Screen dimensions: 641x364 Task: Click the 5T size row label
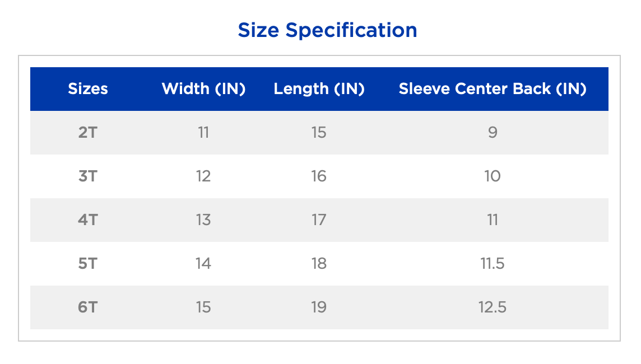88,264
